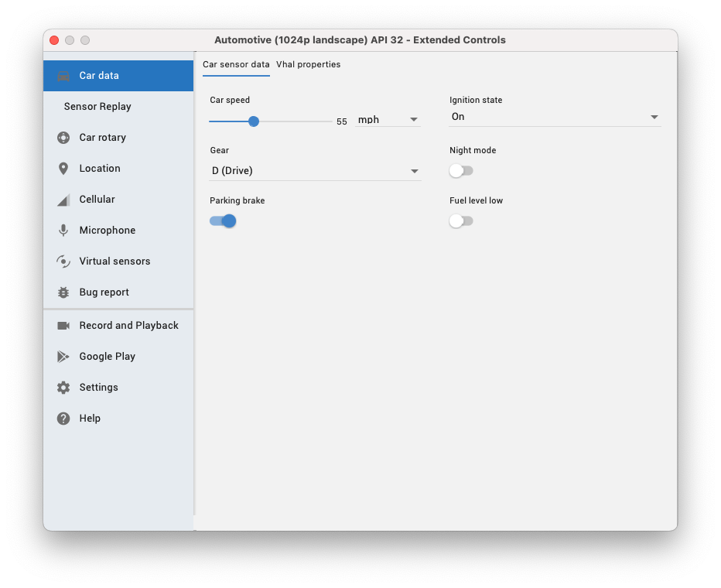
Task: Turn off the Parking brake switch
Action: (223, 221)
